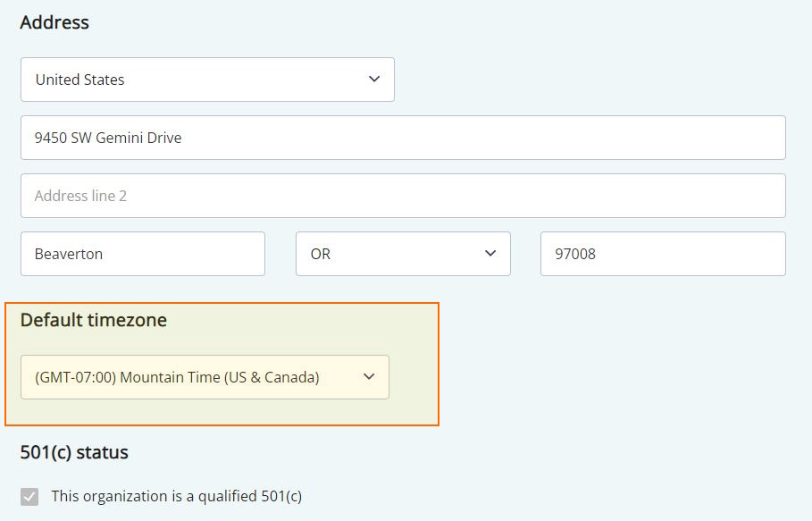
Task: Focus the Address line 2 field
Action: (402, 195)
